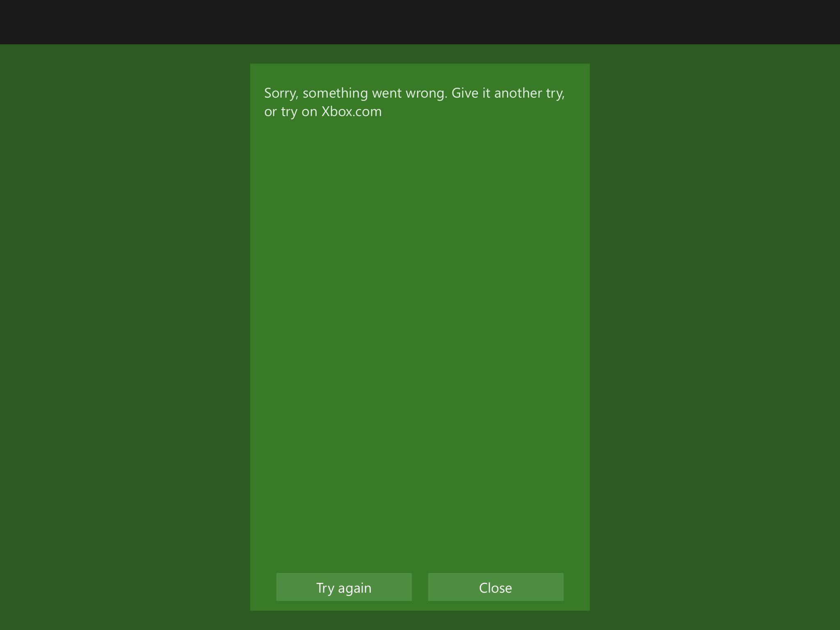Click the word 'wrong' in the message
This screenshot has height=630, width=840.
pyautogui.click(x=426, y=94)
